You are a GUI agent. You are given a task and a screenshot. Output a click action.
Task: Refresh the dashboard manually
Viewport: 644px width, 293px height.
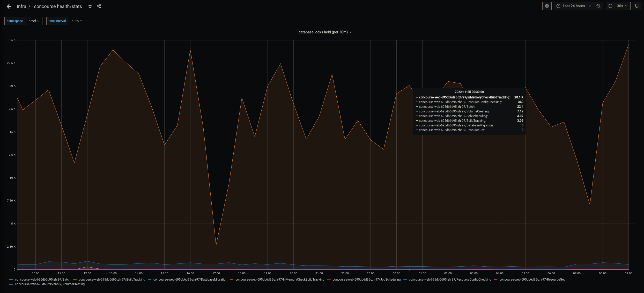610,6
